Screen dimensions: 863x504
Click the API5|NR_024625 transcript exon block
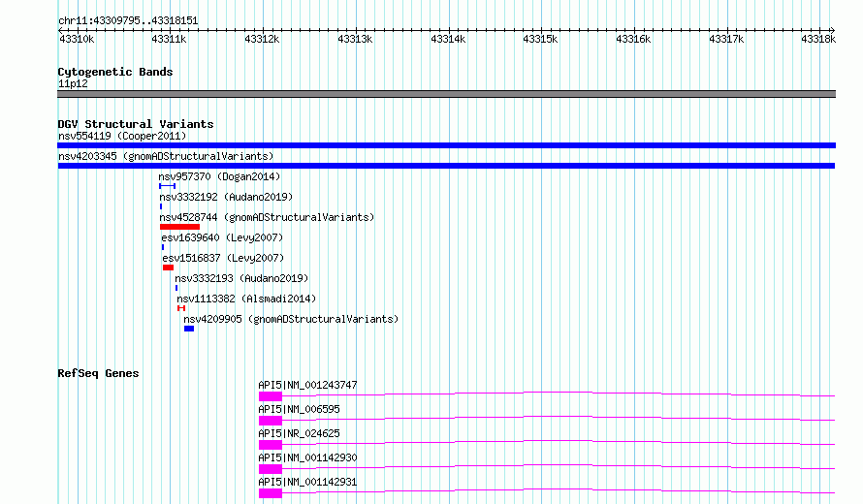click(x=271, y=445)
